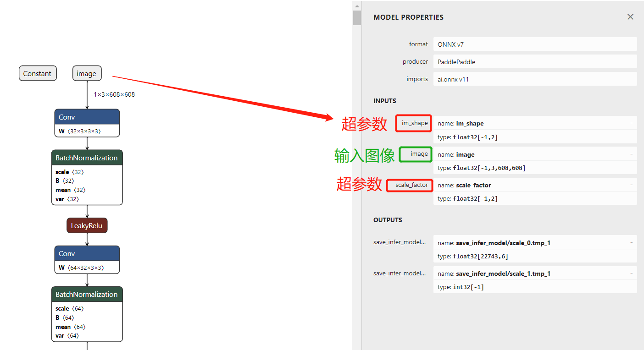Expand output save_infer_model/scale_0.tmp_1 details
This screenshot has width=644, height=350.
pyautogui.click(x=632, y=242)
